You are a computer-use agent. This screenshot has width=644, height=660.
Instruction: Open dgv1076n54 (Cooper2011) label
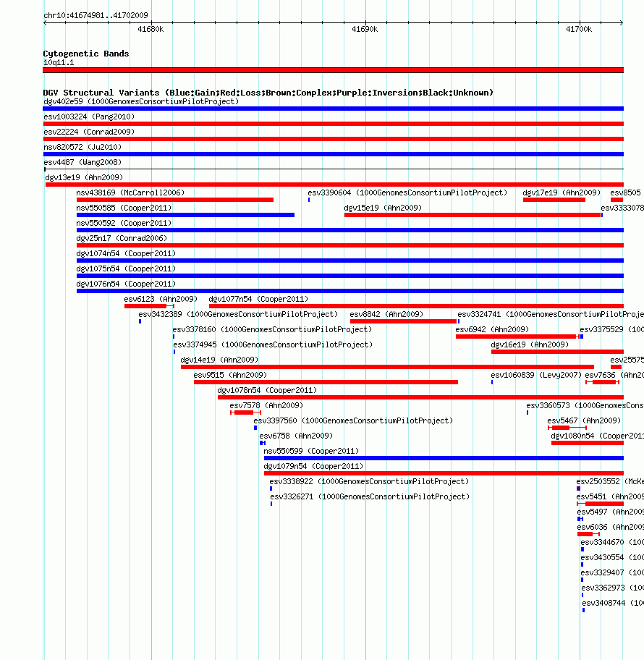click(x=126, y=283)
